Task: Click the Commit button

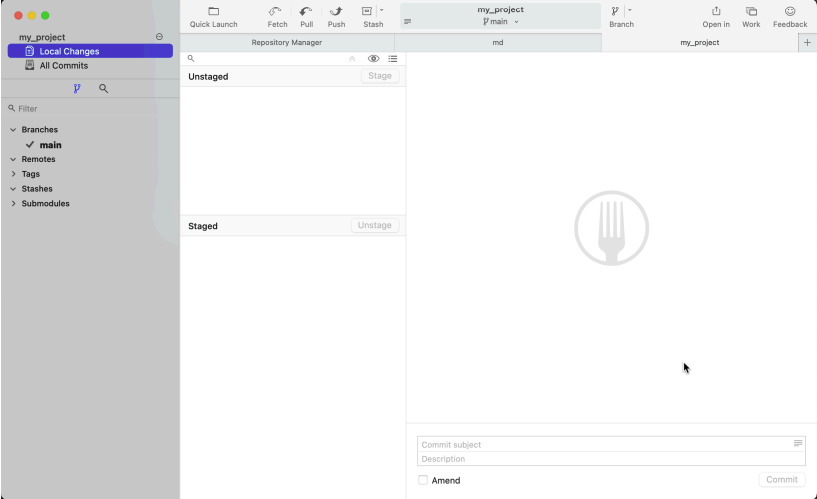Action: pyautogui.click(x=782, y=480)
